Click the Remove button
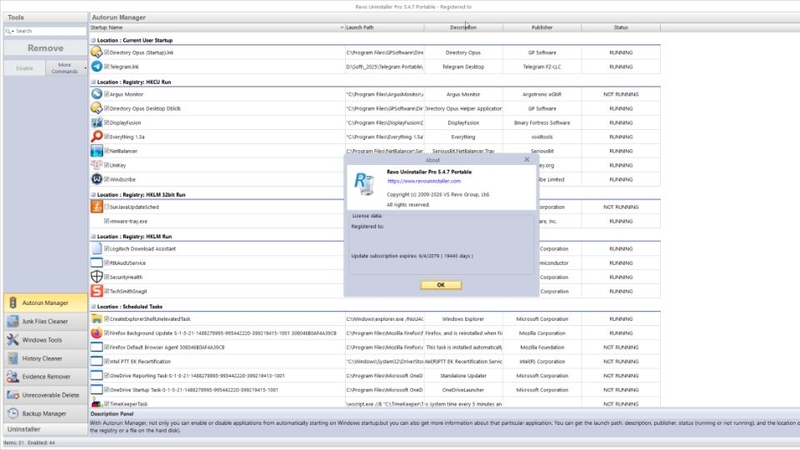The height and width of the screenshot is (450, 800). (45, 48)
